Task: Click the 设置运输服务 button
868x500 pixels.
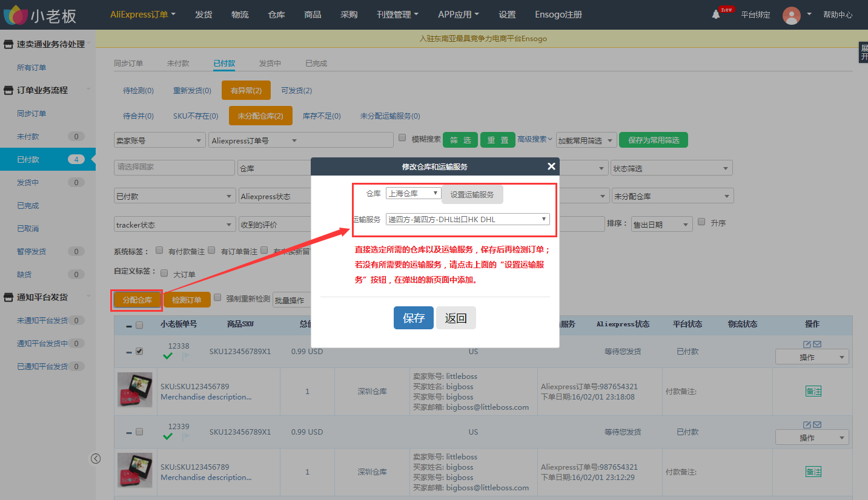Action: [472, 194]
